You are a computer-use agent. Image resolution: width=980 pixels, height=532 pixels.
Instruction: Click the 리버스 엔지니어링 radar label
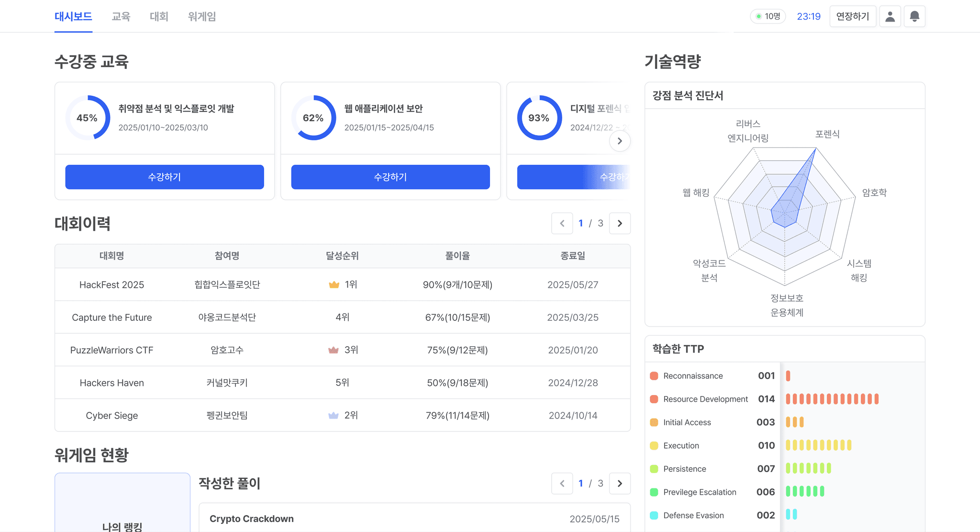[748, 131]
